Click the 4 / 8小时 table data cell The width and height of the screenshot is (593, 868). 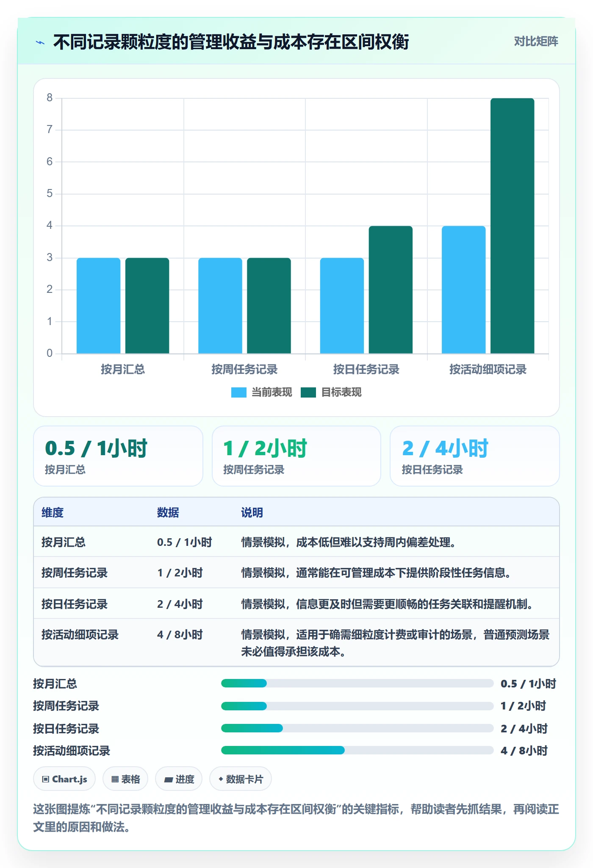point(180,634)
